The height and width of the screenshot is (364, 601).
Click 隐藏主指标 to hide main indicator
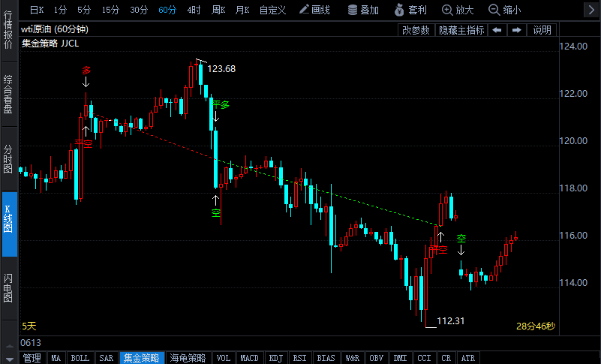point(461,30)
